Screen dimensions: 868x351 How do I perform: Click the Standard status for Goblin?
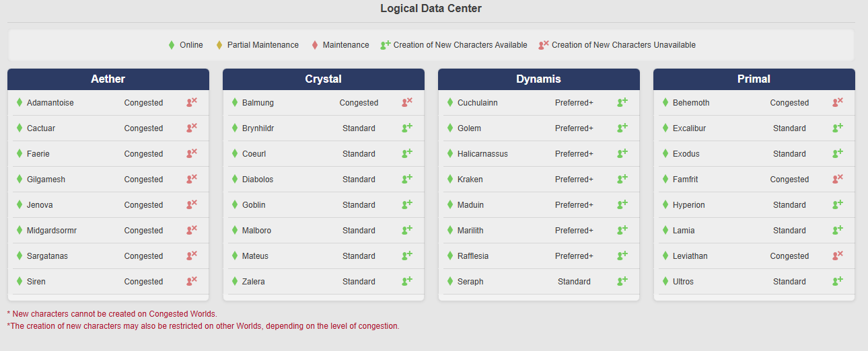point(359,205)
